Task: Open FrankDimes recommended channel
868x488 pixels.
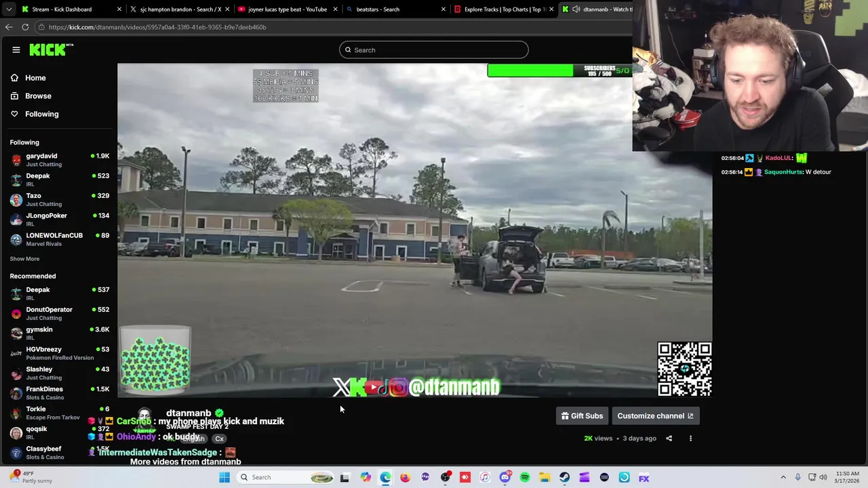Action: point(60,393)
